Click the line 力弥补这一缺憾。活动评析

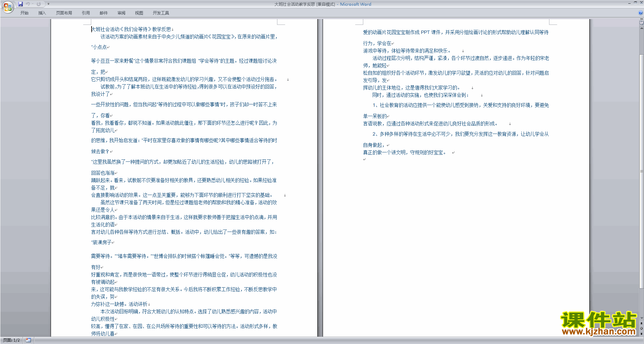pyautogui.click(x=119, y=304)
